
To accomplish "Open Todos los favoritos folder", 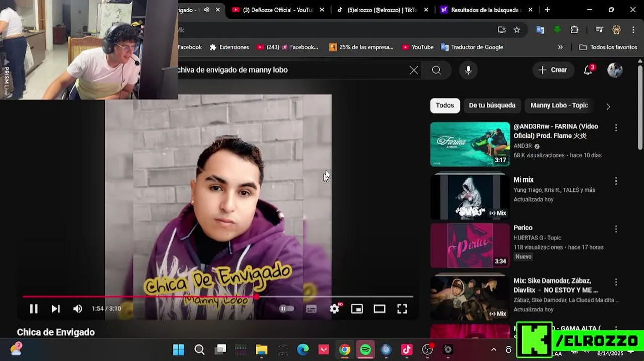I will pos(608,47).
